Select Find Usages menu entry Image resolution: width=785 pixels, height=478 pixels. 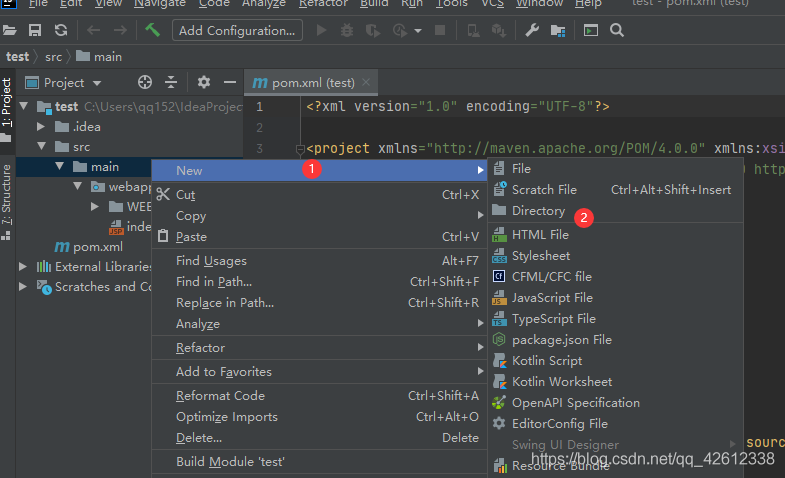[319, 261]
